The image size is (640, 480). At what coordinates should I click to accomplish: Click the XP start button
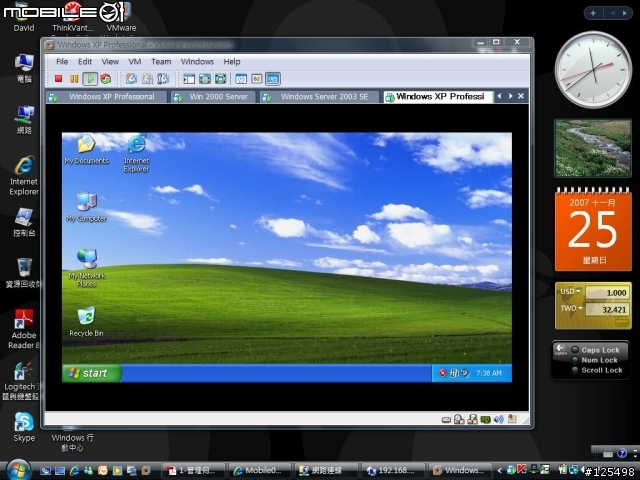click(x=91, y=373)
